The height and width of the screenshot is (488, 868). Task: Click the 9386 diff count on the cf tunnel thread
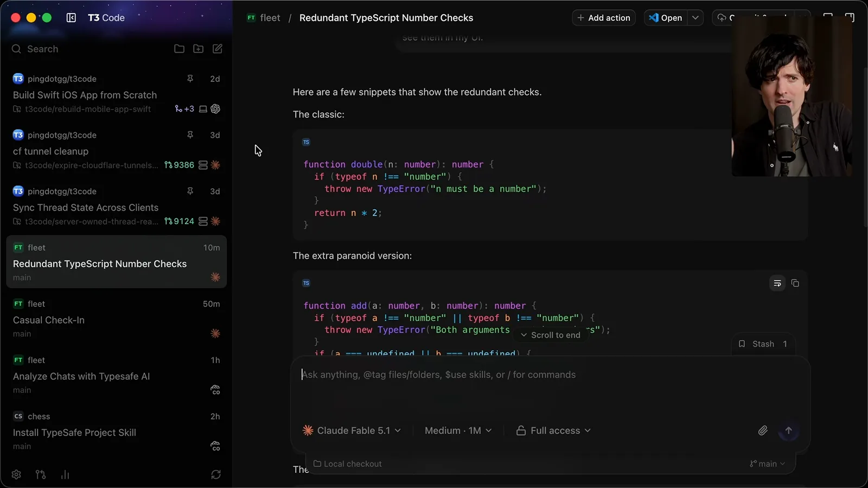[179, 165]
